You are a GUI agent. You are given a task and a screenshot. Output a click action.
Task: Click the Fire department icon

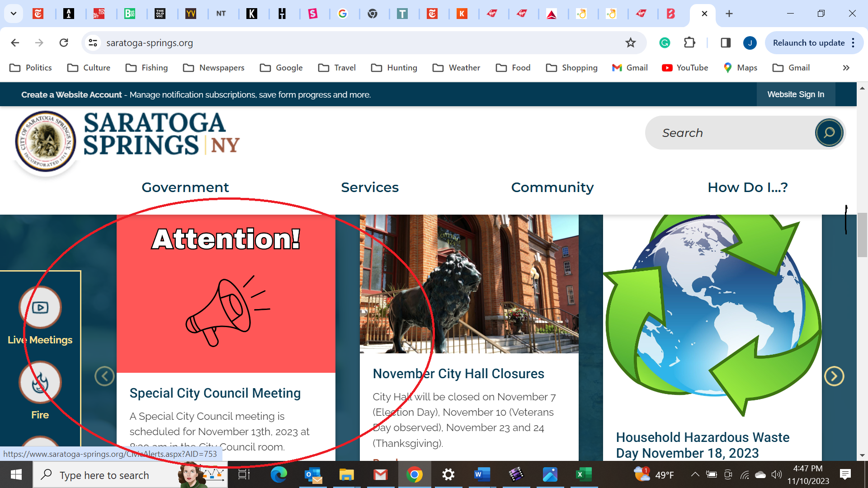[x=40, y=383]
